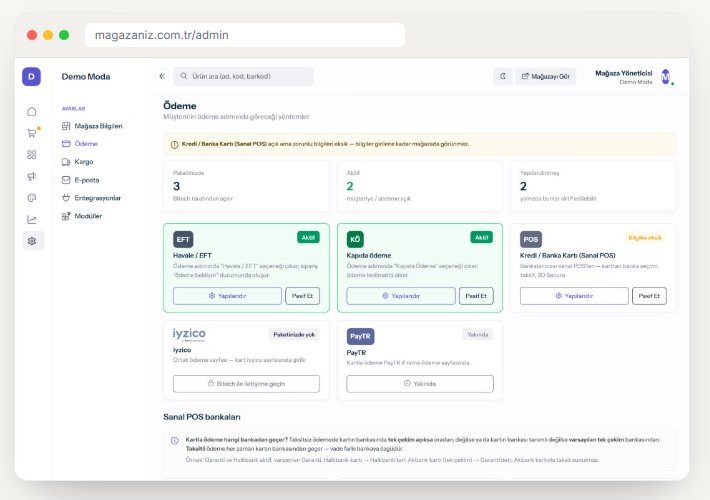This screenshot has height=500, width=710.
Task: Open the theme palette icon in the rail
Action: (32, 198)
